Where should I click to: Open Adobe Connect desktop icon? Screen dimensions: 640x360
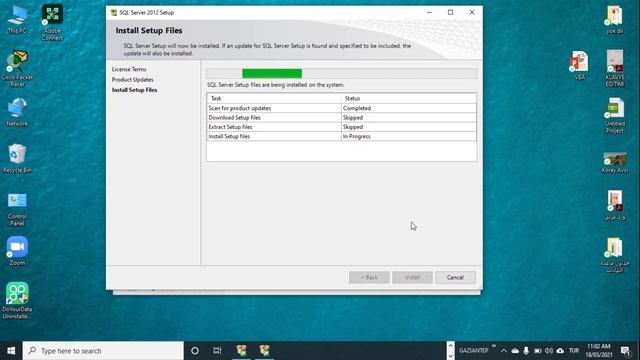click(52, 22)
